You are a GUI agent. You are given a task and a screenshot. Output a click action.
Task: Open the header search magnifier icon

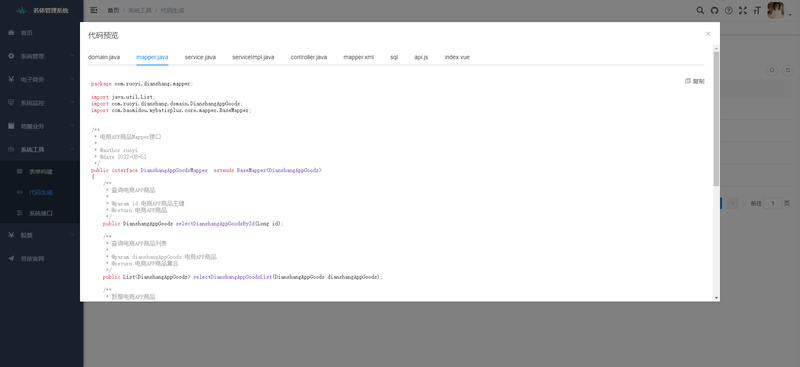point(700,10)
